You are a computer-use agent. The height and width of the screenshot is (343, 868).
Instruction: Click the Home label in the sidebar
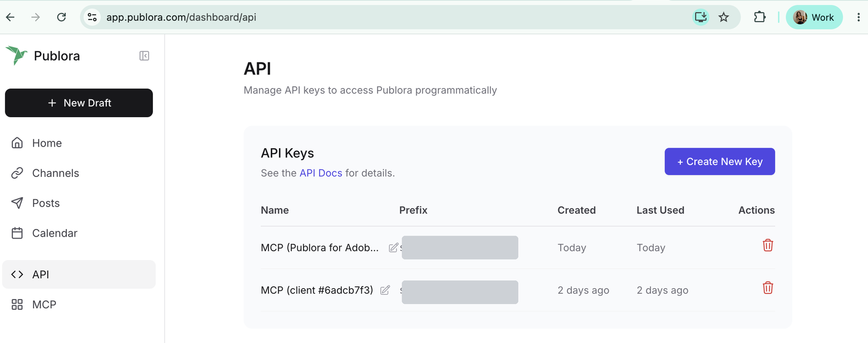(x=47, y=143)
